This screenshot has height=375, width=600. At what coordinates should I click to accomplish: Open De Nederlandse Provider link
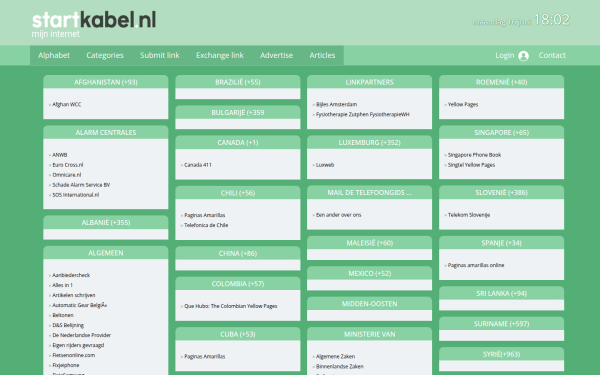coord(82,335)
